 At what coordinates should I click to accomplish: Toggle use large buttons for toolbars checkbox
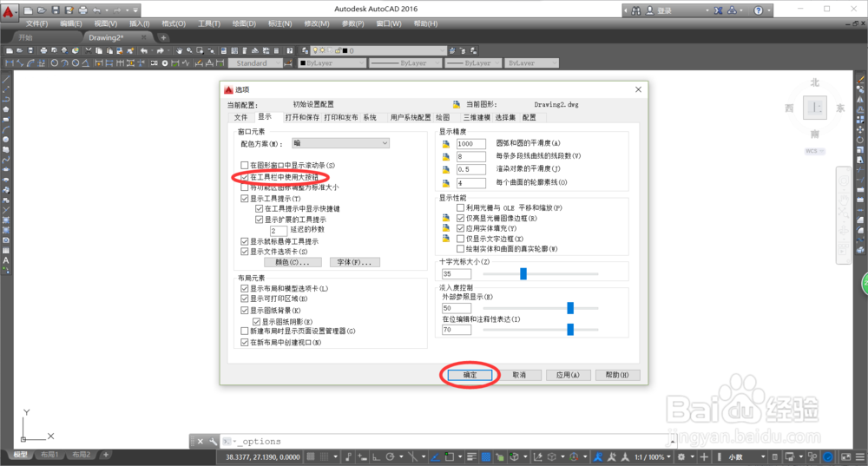[245, 177]
